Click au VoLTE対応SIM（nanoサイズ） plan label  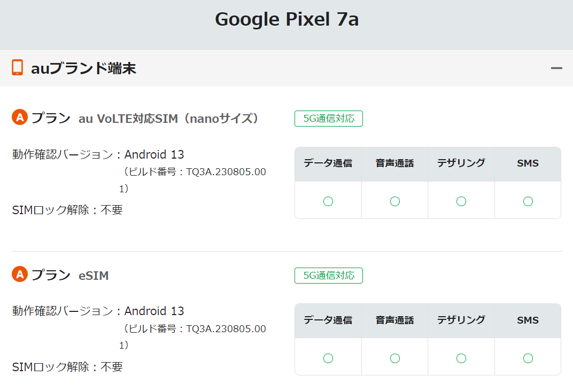click(x=168, y=119)
